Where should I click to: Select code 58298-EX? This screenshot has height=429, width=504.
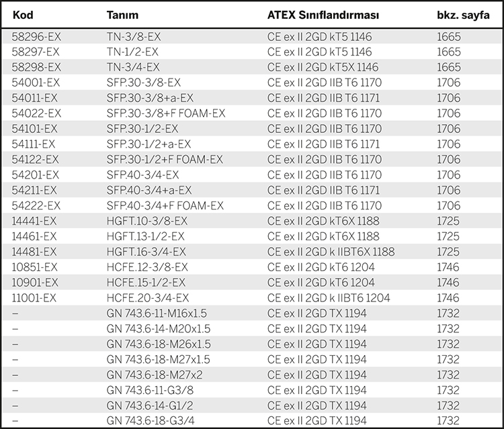click(36, 67)
